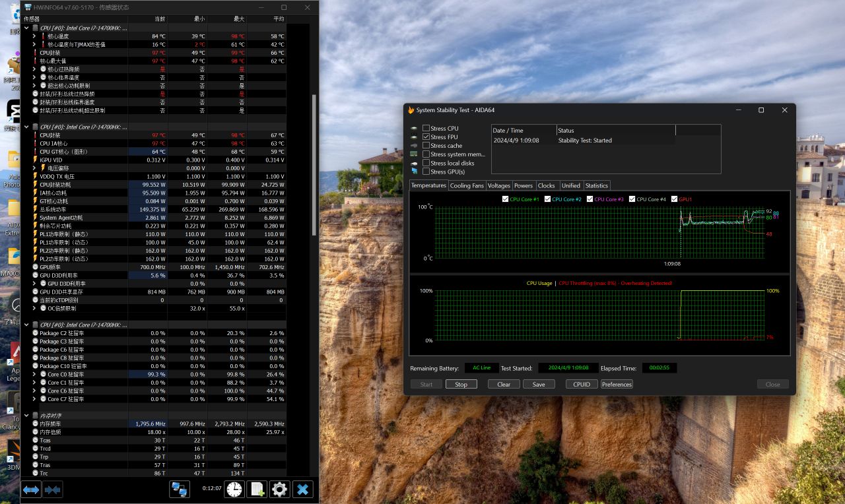Click the Stress local disks drive icon

pos(414,163)
